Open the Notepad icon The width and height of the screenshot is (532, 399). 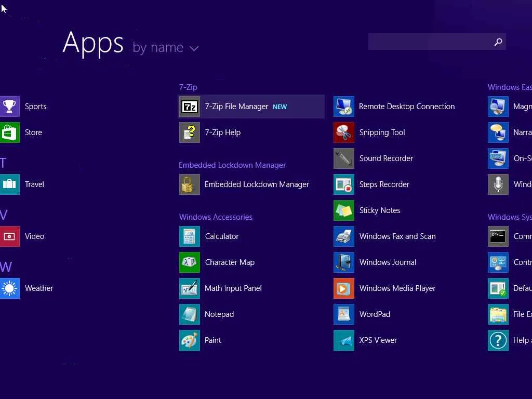pos(189,314)
